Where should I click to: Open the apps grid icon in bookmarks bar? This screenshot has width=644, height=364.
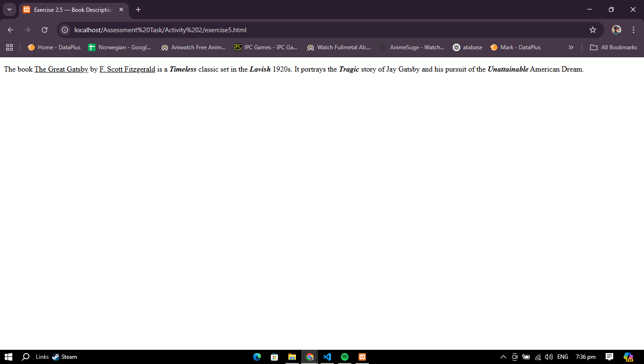[9, 47]
